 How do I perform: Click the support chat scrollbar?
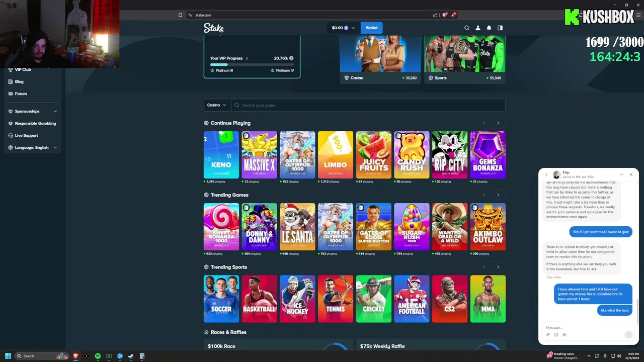point(637,312)
